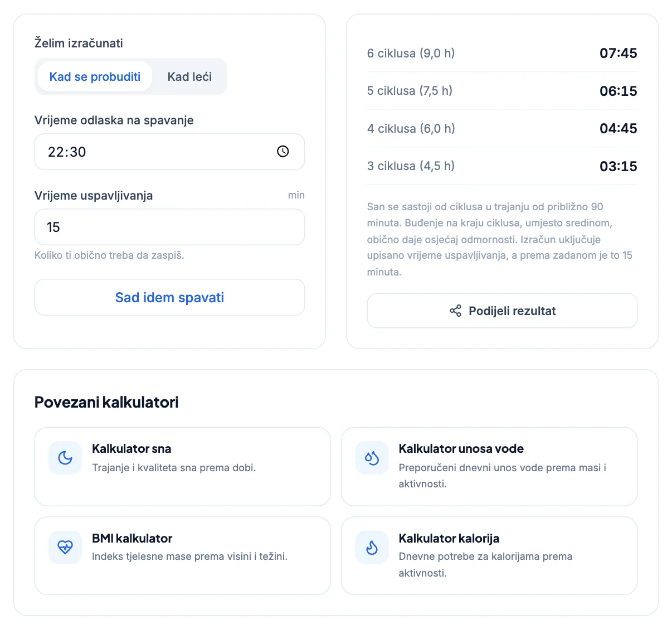This screenshot has width=672, height=629.
Task: Click the heart pulse BMI icon
Action: tap(65, 547)
